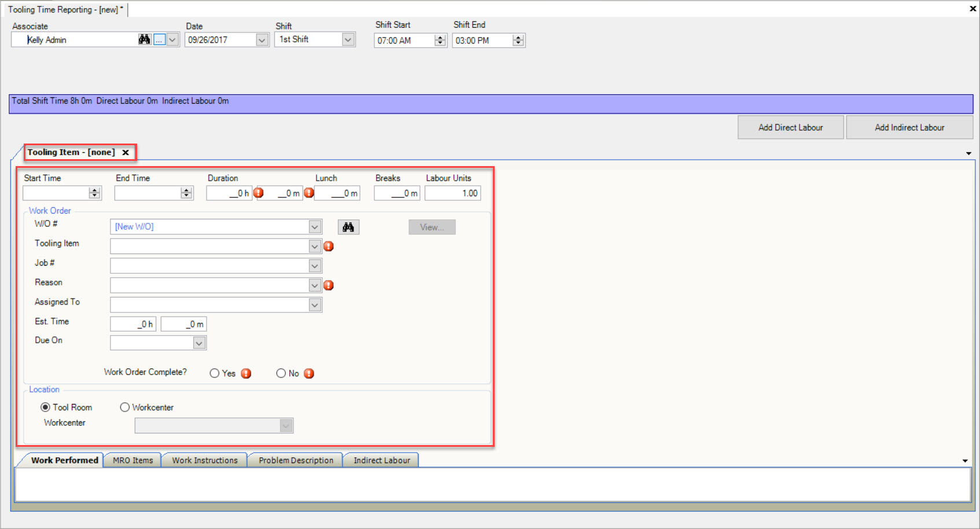
Task: Expand the Shift dropdown
Action: (x=348, y=39)
